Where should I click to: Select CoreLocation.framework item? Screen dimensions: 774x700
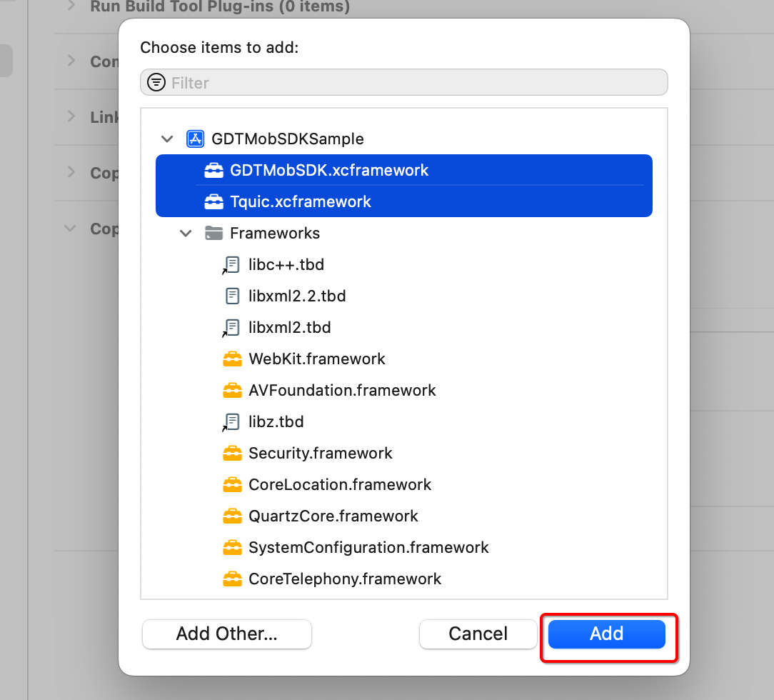pos(340,484)
